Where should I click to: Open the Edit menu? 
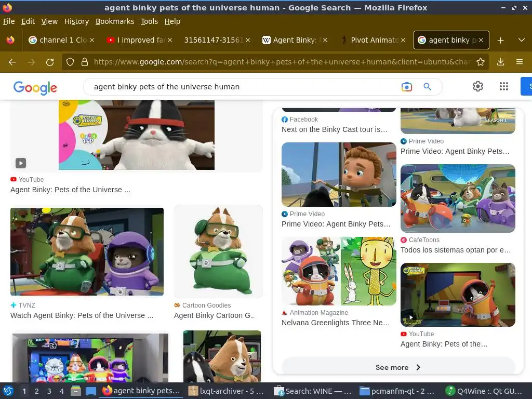click(x=28, y=21)
